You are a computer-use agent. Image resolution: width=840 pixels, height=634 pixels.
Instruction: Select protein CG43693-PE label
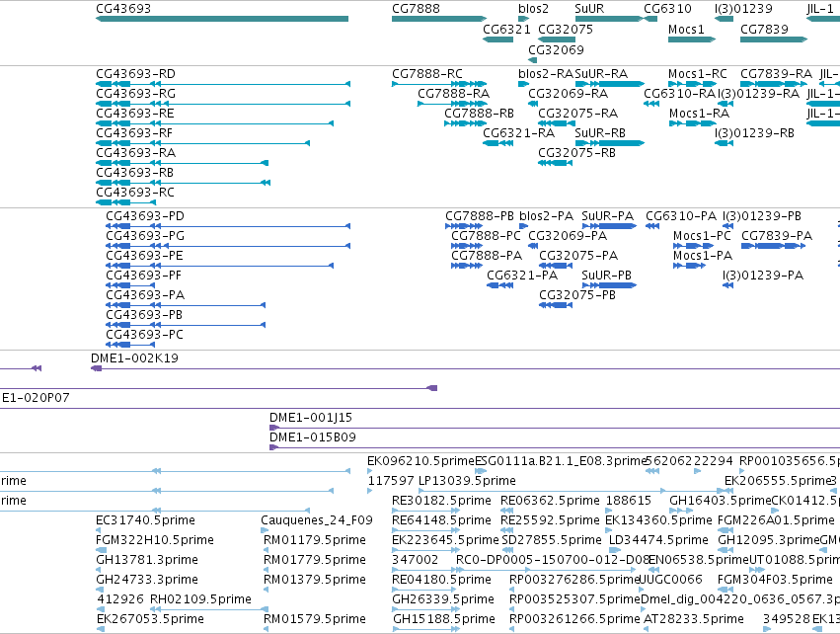[145, 256]
